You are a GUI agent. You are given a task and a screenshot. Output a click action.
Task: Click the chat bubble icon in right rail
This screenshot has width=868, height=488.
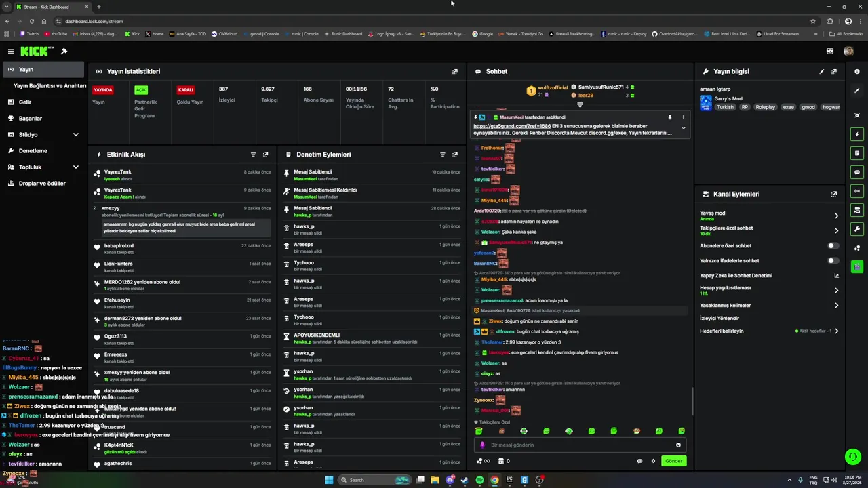[x=857, y=172]
